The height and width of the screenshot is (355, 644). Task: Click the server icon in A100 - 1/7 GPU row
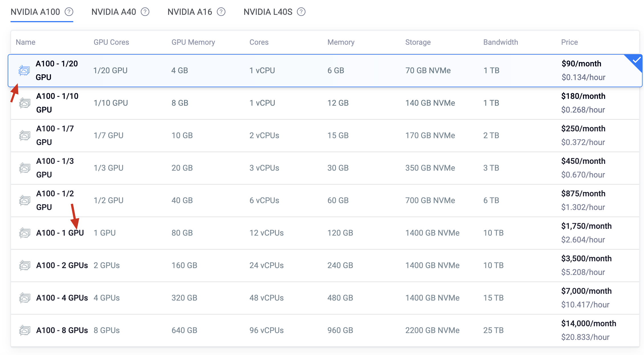pyautogui.click(x=25, y=135)
